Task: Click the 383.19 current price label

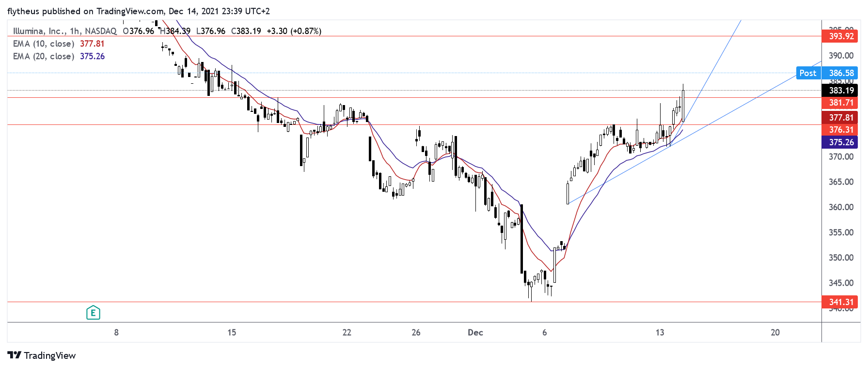Action: [840, 91]
